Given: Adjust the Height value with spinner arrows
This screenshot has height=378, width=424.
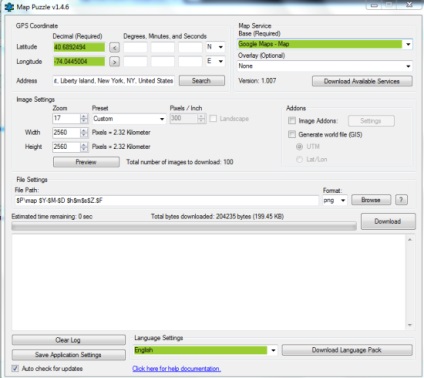Looking at the screenshot, I should coord(84,147).
